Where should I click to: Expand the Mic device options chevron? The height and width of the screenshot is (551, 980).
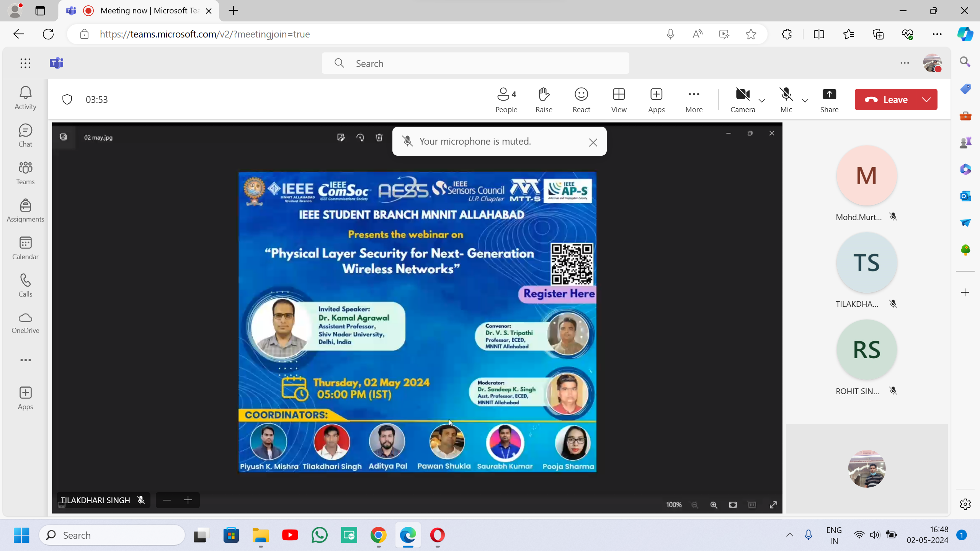[x=805, y=101]
